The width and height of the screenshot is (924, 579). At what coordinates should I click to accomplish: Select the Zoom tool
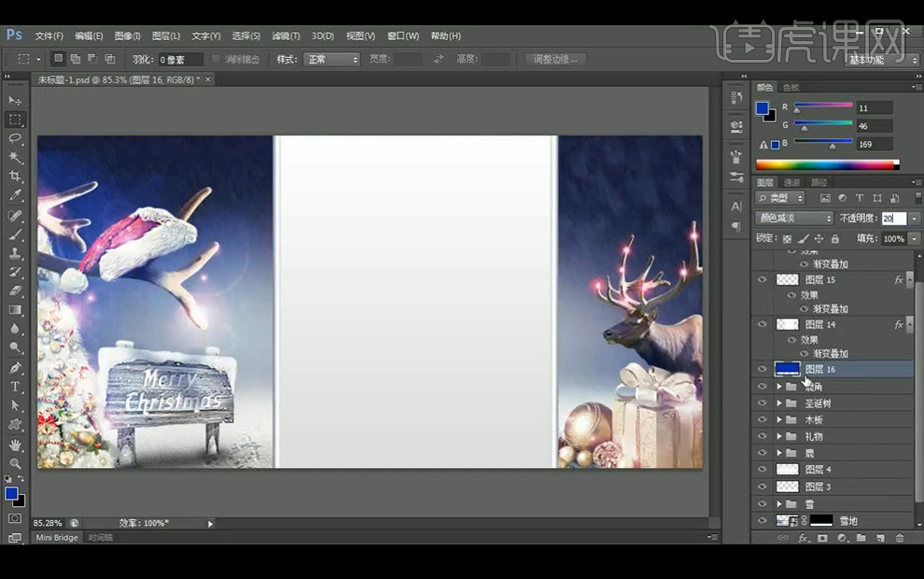click(x=15, y=463)
